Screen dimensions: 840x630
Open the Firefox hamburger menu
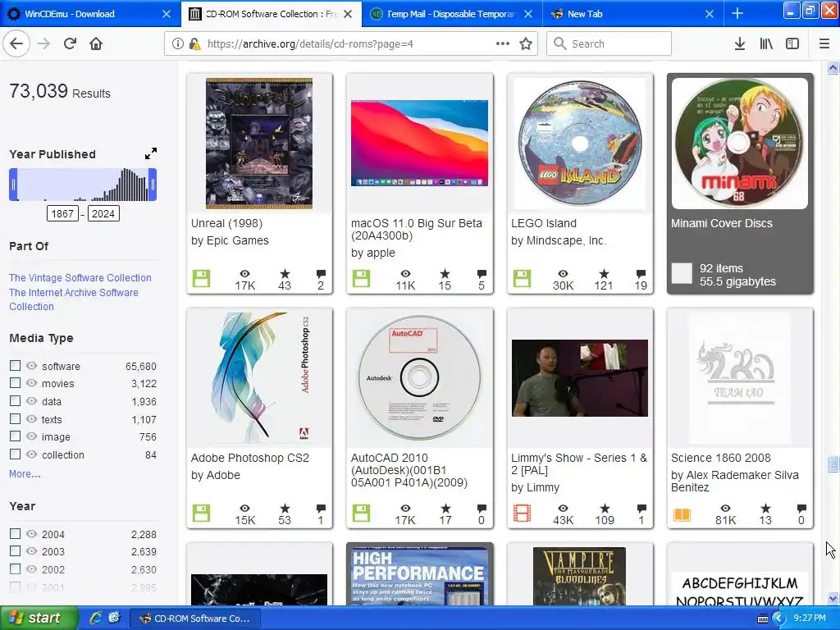click(824, 44)
